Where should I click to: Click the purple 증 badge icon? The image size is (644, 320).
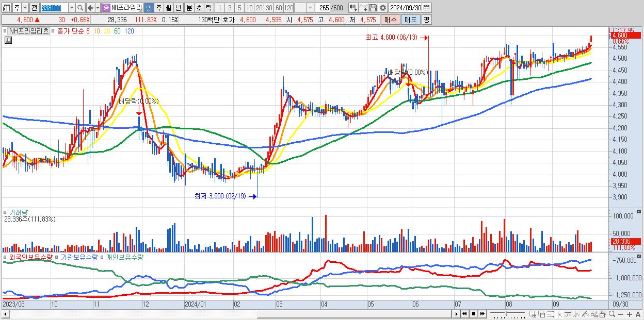[106, 8]
